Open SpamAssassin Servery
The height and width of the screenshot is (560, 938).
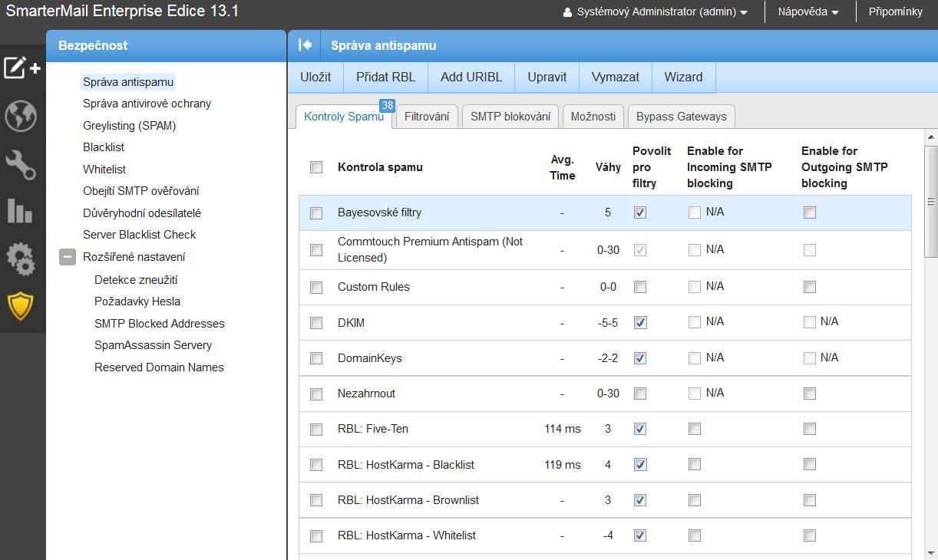[x=154, y=345]
